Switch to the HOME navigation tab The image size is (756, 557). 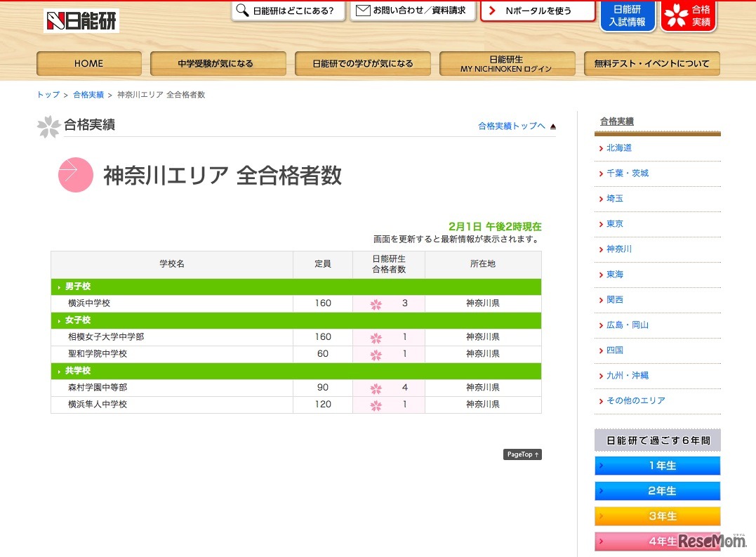coord(88,63)
